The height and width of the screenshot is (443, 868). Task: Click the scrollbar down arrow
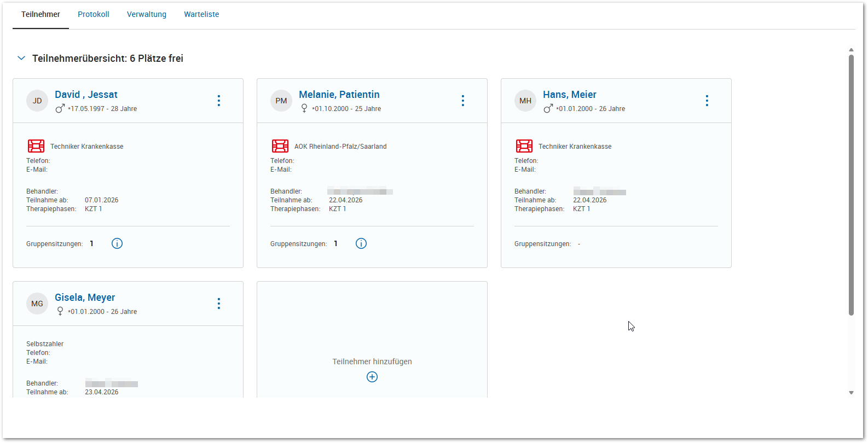tap(851, 393)
